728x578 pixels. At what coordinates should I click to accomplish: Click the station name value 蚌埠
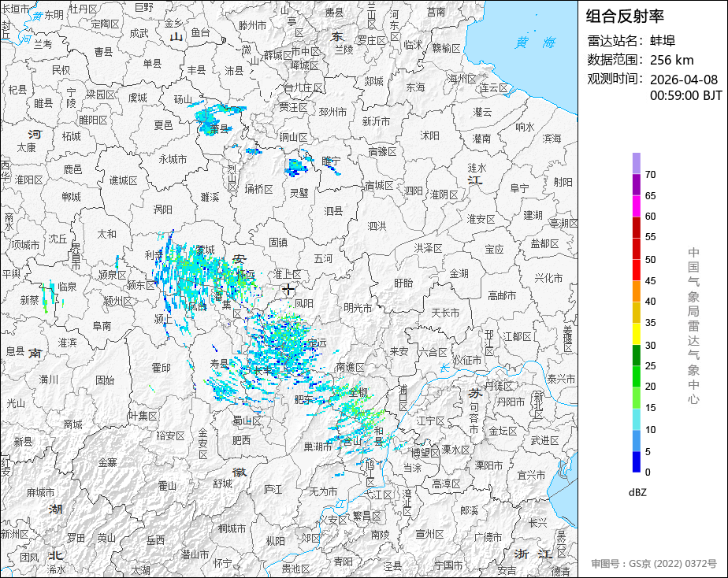(x=663, y=41)
